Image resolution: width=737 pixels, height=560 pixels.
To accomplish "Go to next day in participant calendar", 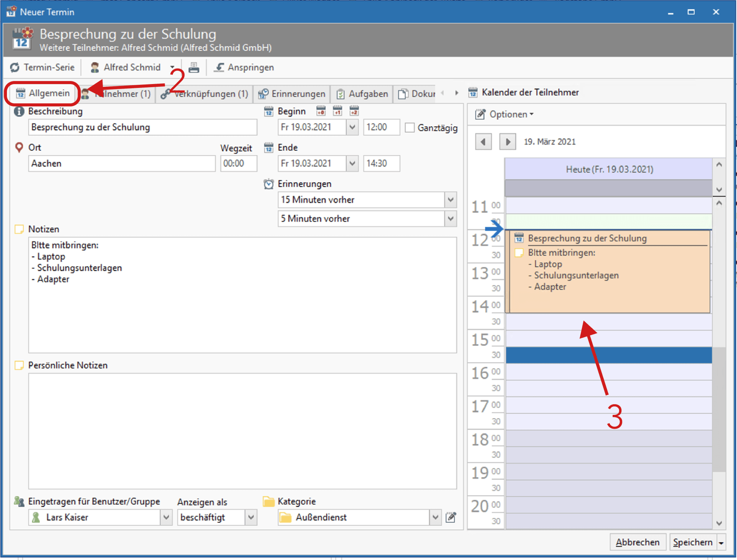I will pyautogui.click(x=507, y=142).
